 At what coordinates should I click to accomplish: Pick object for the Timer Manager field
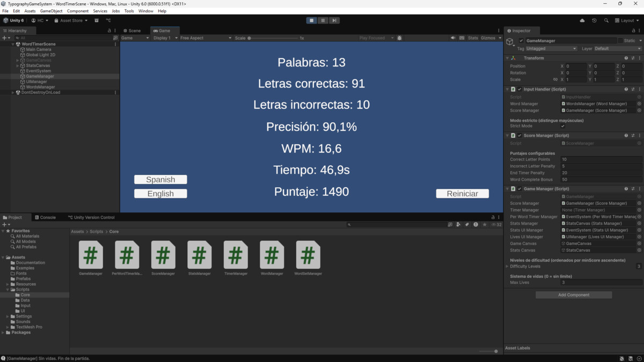pyautogui.click(x=639, y=210)
